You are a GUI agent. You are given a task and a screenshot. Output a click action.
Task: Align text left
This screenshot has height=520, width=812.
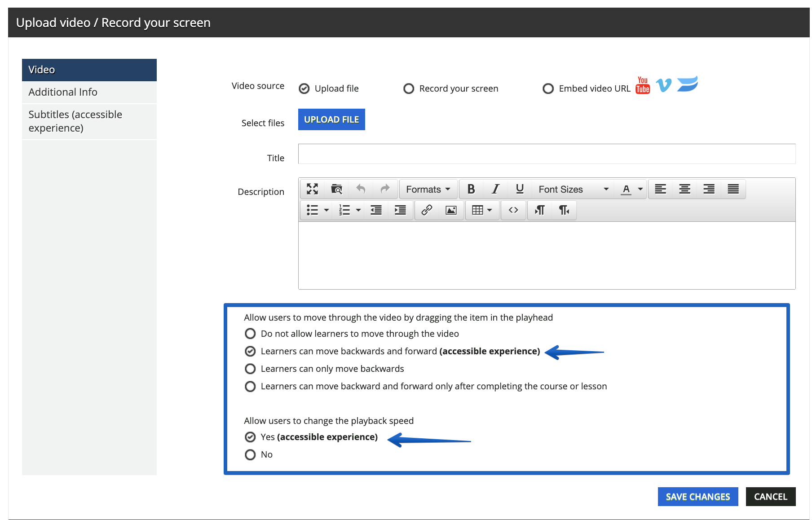(x=660, y=189)
